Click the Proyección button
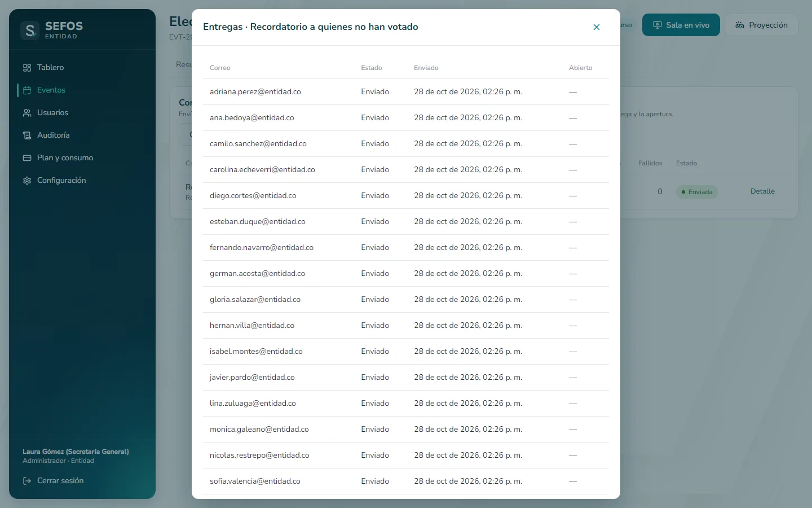 pyautogui.click(x=761, y=25)
